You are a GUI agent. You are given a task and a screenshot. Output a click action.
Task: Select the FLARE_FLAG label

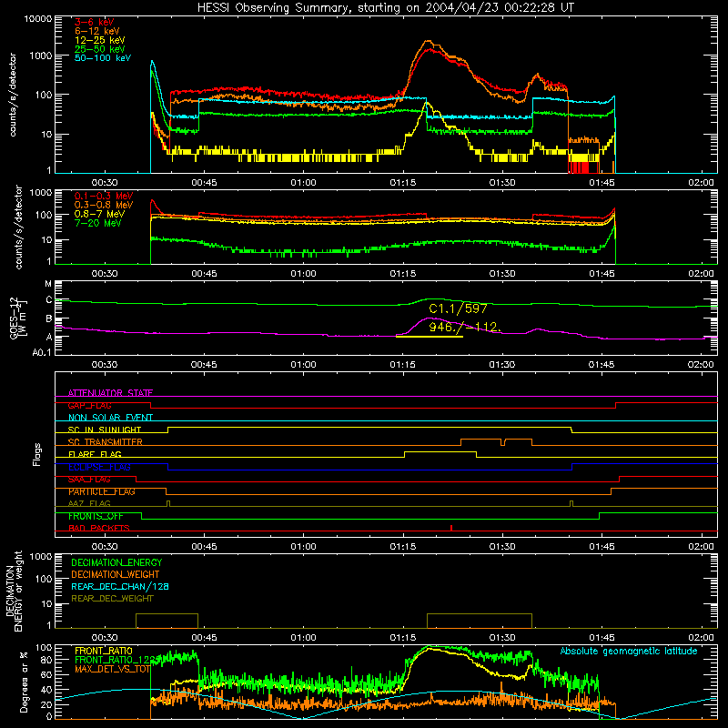click(x=95, y=454)
